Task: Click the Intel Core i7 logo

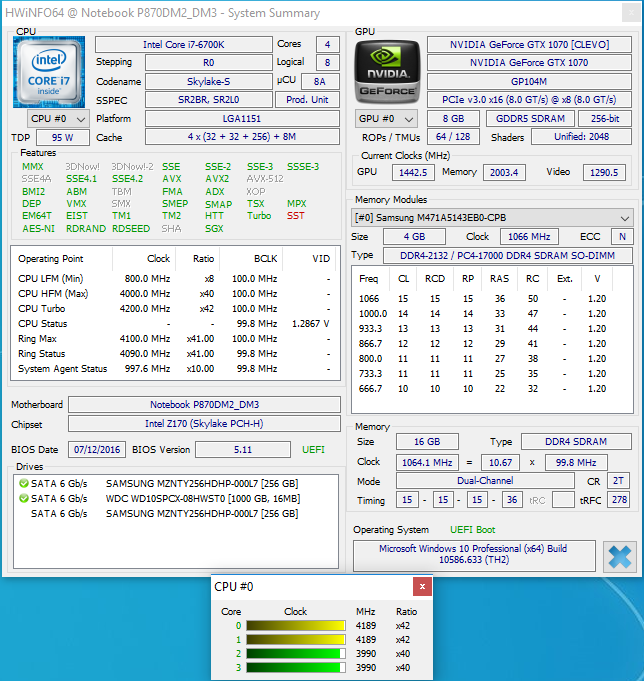Action: coord(49,72)
